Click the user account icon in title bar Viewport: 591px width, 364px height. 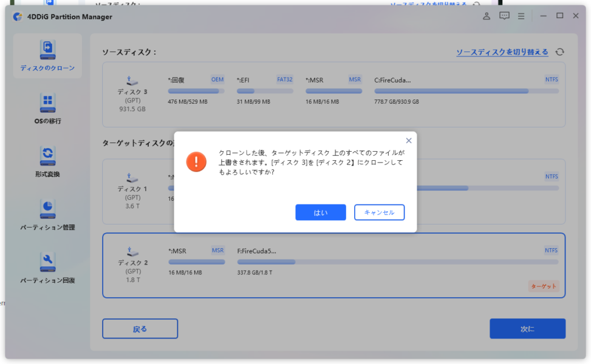click(487, 16)
